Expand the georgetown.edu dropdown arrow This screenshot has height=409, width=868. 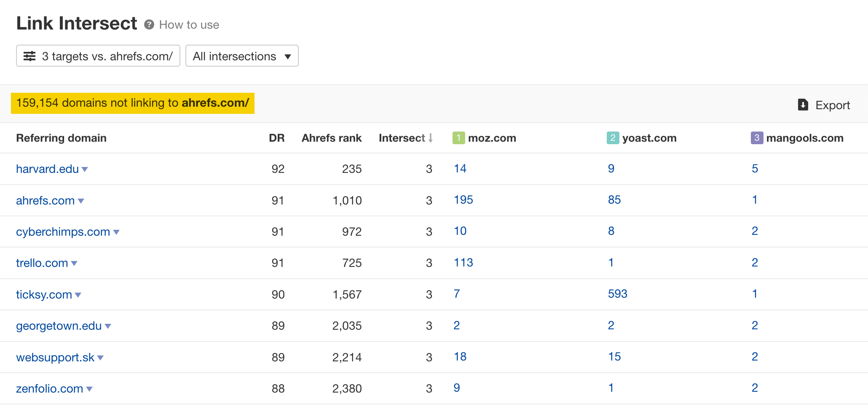coord(108,326)
